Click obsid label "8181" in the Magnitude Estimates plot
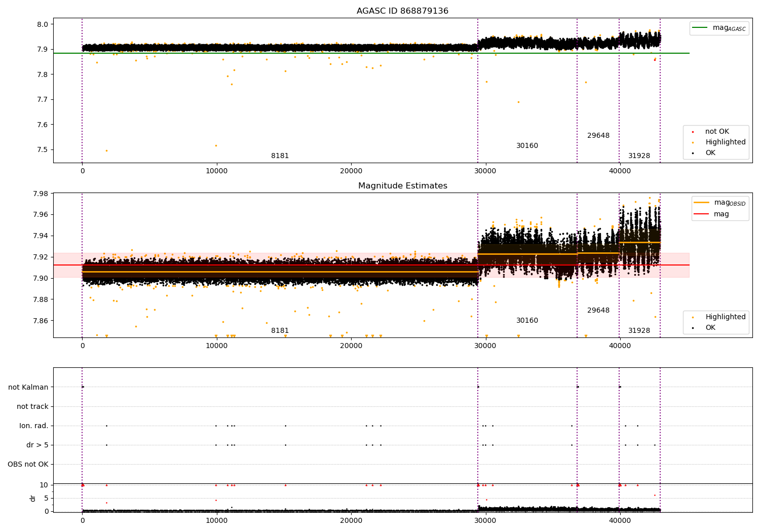Viewport: 760px width, 532px height. tap(280, 331)
